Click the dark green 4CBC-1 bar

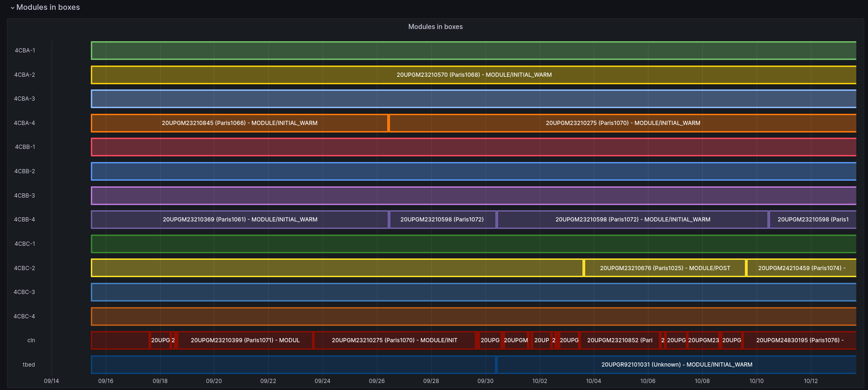(473, 244)
